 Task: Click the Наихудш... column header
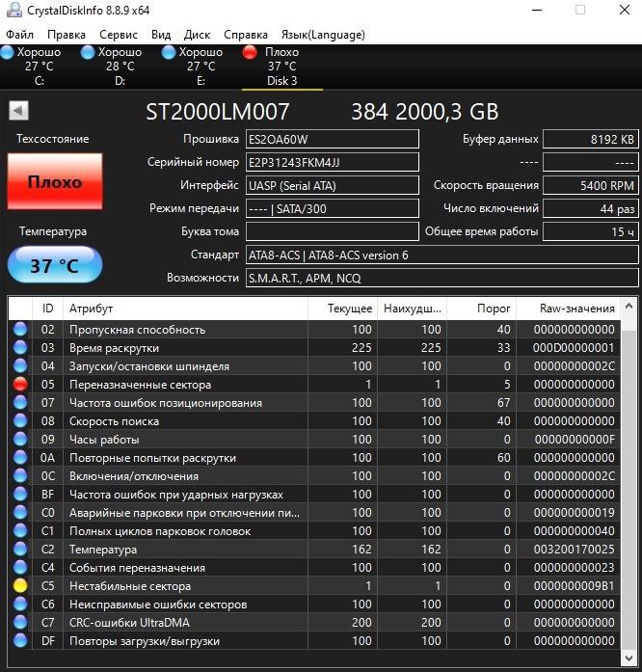[x=412, y=309]
